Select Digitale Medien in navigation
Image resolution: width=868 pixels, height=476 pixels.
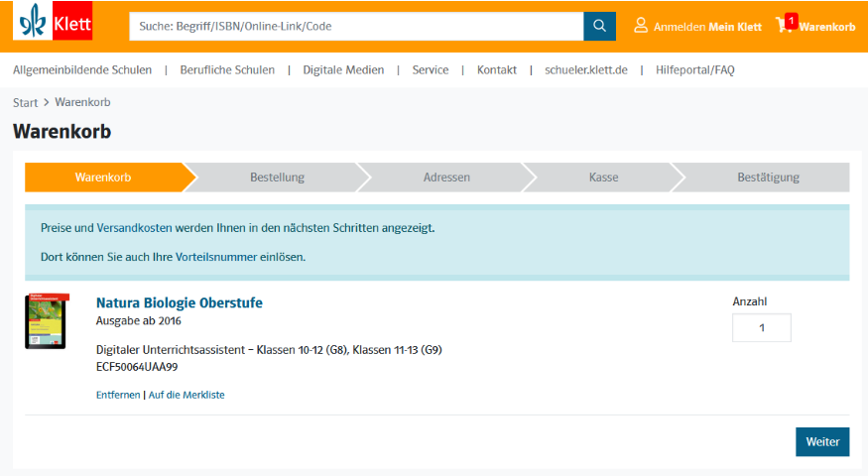pyautogui.click(x=343, y=69)
